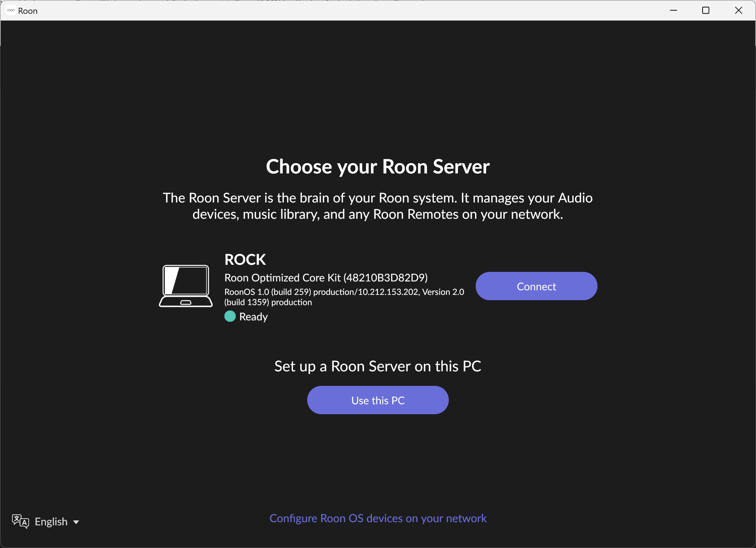This screenshot has height=548, width=756.
Task: Click the Roon Optimized Core Kit description
Action: [326, 278]
